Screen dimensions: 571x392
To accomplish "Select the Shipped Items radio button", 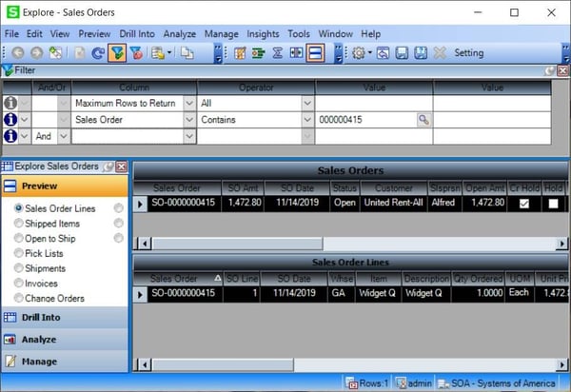I will (19, 223).
